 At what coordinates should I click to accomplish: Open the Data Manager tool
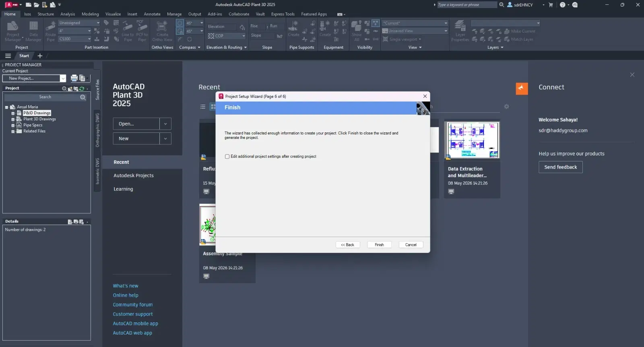click(x=33, y=31)
